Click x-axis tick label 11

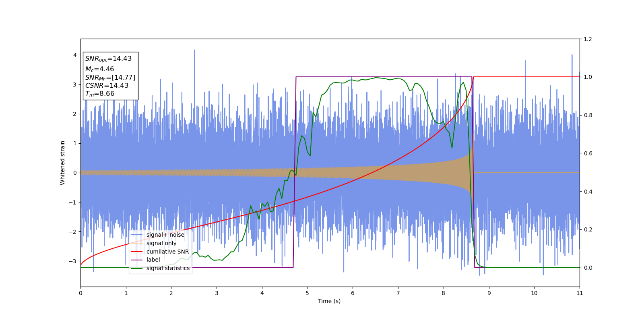click(x=580, y=293)
